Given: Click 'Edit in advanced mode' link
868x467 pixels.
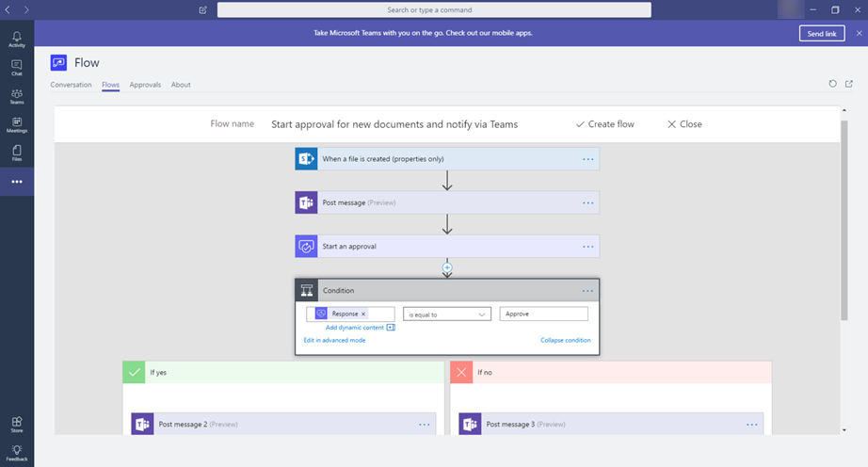Looking at the screenshot, I should coord(334,340).
